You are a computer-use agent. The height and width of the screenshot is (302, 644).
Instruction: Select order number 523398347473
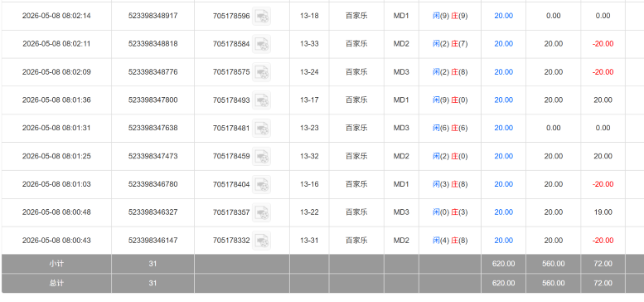click(153, 156)
